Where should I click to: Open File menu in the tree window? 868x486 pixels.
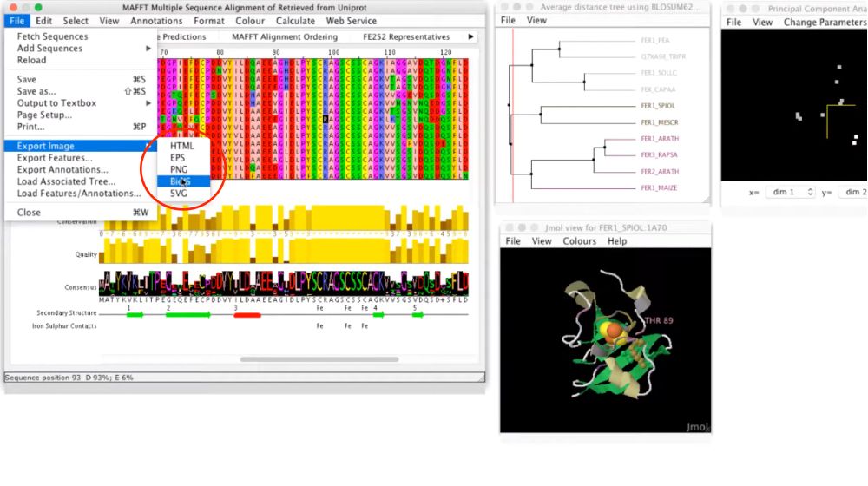click(508, 21)
